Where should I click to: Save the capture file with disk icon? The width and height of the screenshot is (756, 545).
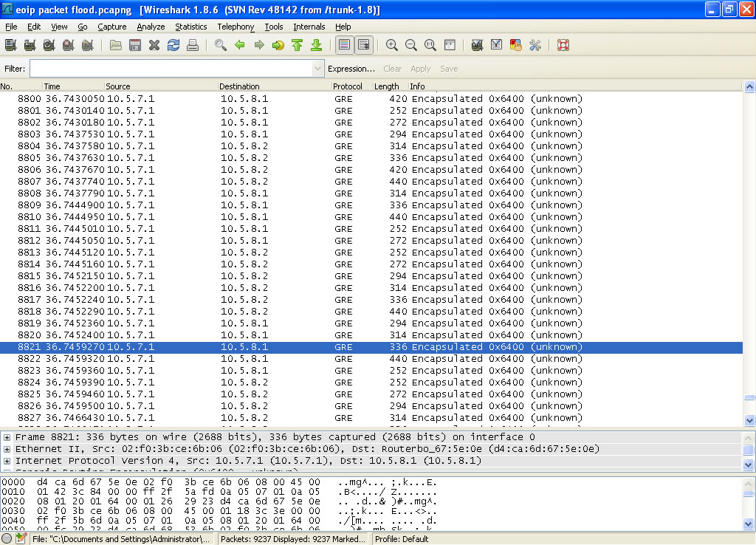[135, 45]
